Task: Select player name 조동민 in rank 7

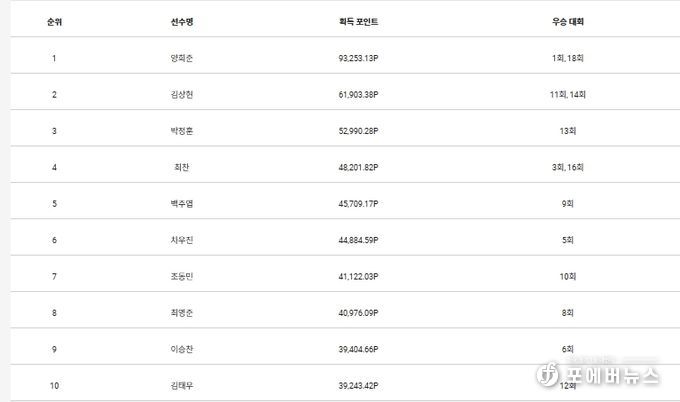Action: (182, 277)
